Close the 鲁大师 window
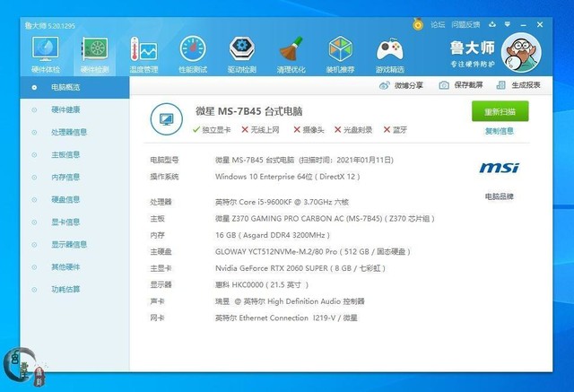The image size is (574, 392). 540,24
